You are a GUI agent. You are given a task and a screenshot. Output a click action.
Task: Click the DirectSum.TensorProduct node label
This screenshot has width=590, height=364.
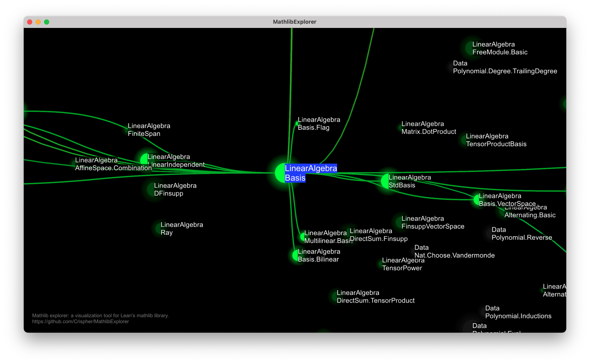[375, 296]
